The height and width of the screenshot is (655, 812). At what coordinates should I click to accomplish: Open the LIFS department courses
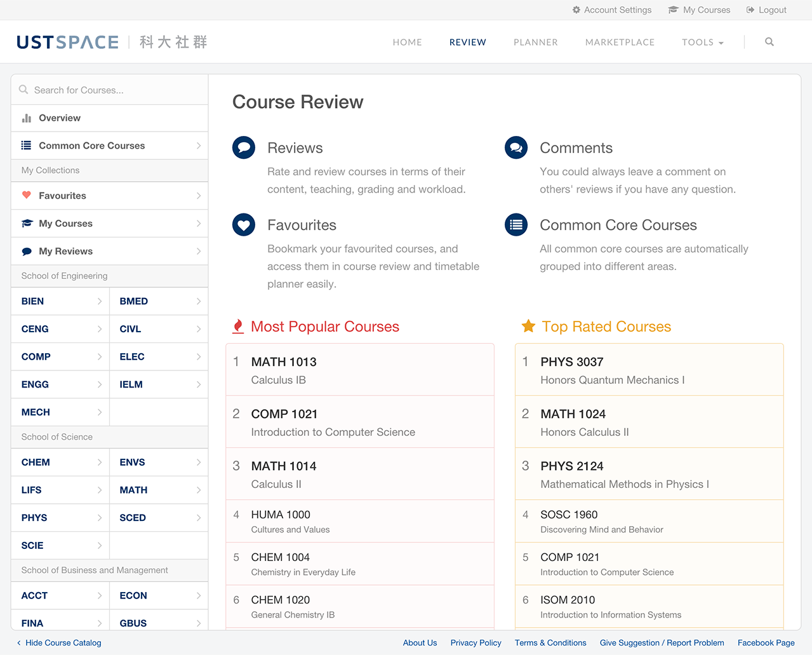60,490
